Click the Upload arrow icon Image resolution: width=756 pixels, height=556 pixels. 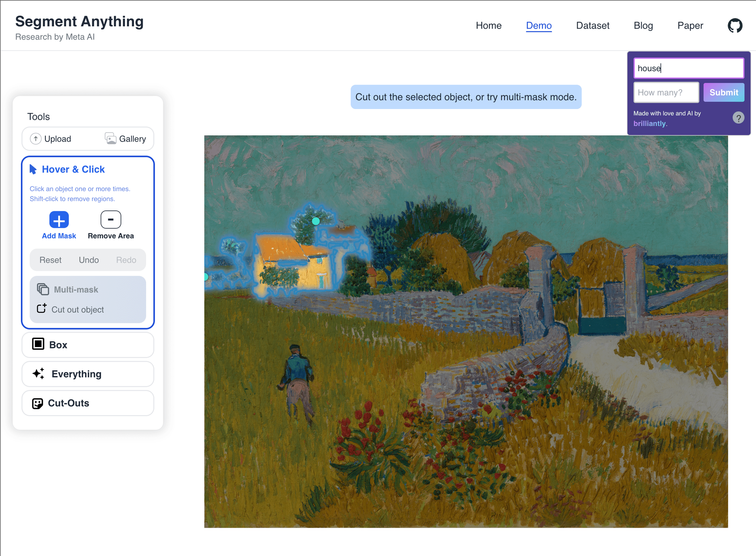click(35, 139)
